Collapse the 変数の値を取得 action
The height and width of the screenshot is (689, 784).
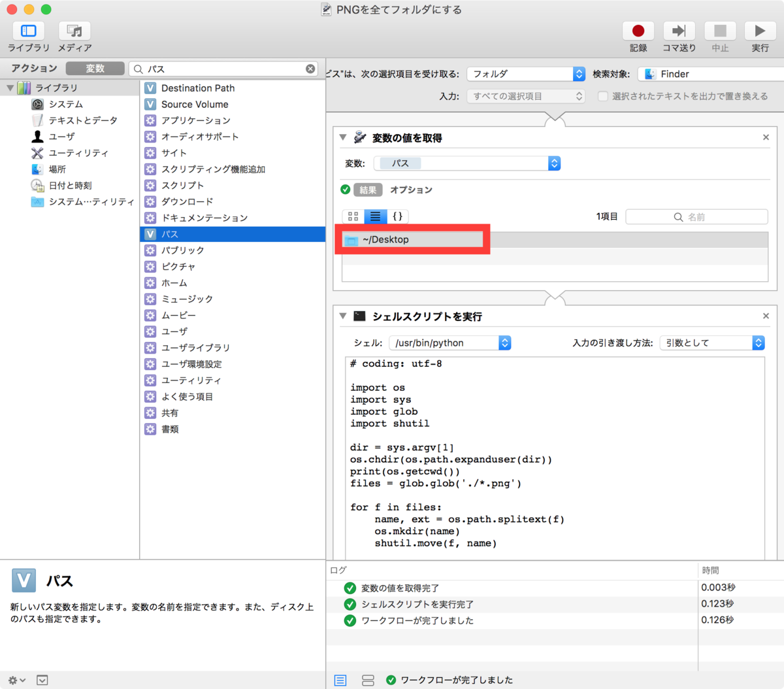point(343,137)
